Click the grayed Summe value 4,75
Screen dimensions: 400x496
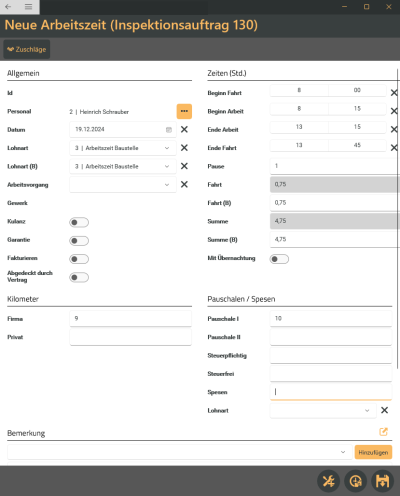tap(334, 221)
